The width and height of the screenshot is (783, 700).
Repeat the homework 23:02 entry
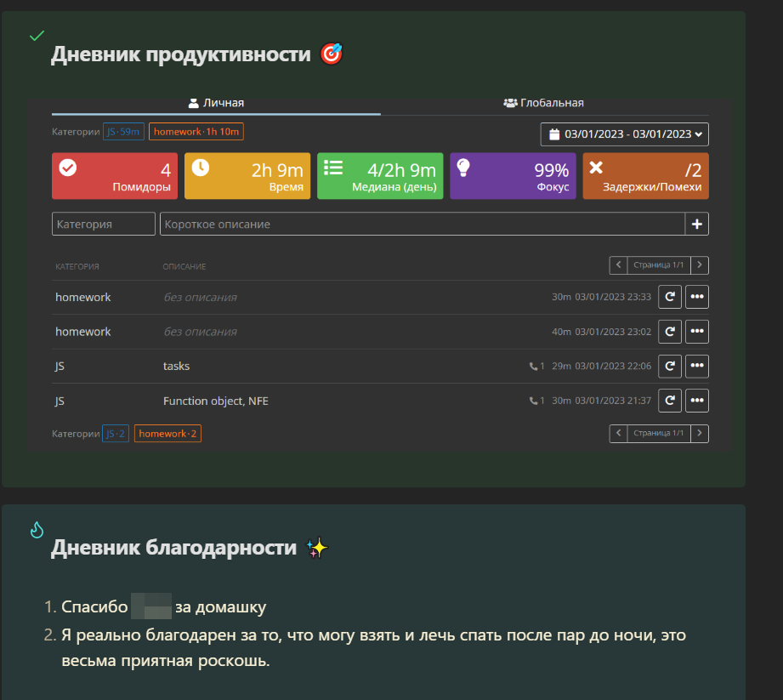click(670, 331)
